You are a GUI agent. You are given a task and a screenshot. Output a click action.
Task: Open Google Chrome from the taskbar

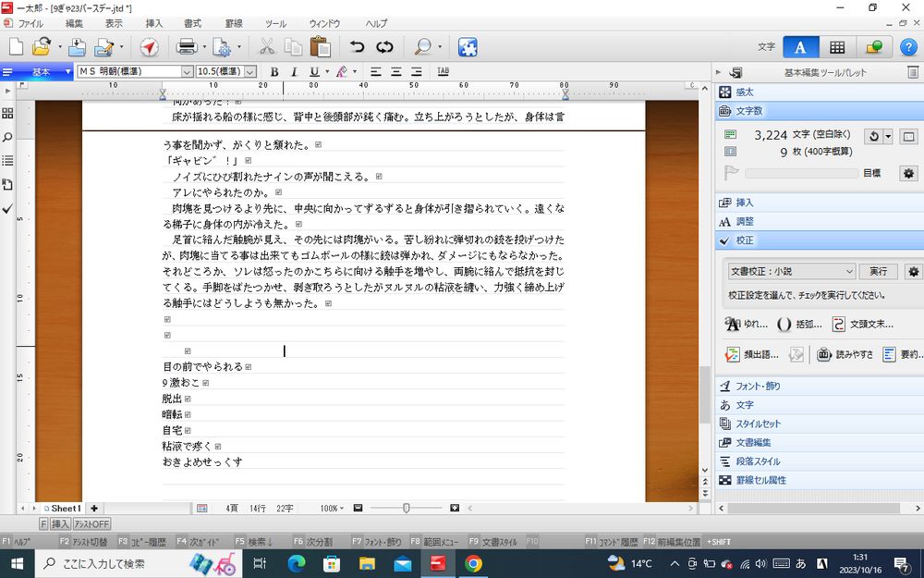(x=472, y=564)
